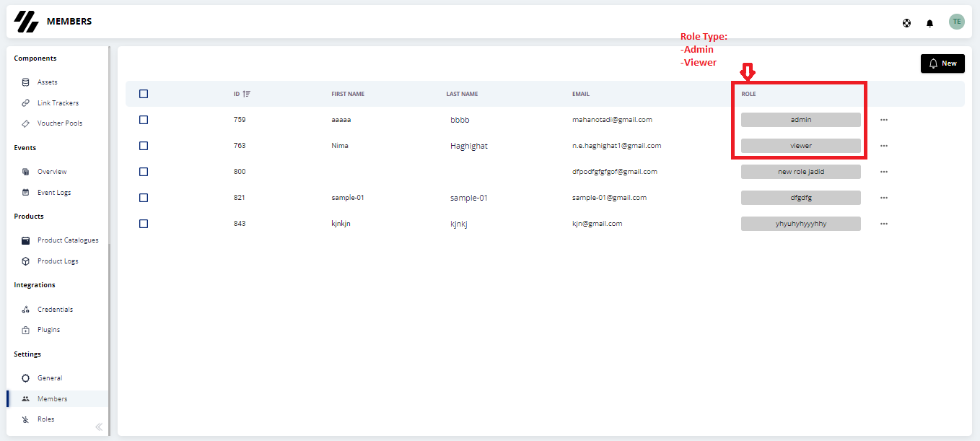Click last name bbbb

(x=460, y=120)
